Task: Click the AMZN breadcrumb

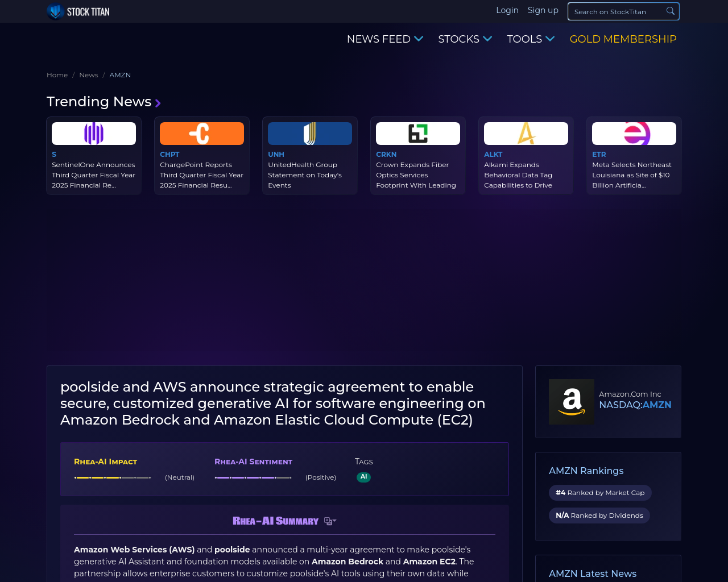Action: (x=120, y=75)
